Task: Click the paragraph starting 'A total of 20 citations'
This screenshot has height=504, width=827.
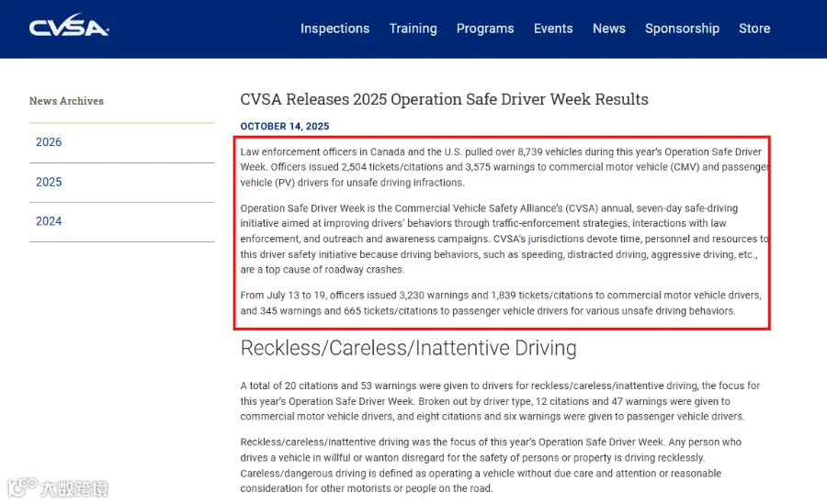Action: (x=500, y=401)
